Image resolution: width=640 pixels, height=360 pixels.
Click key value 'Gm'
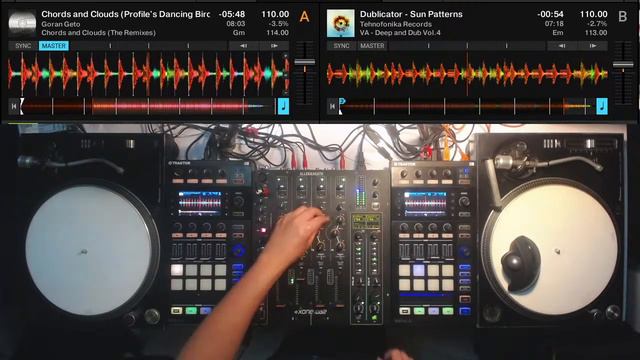point(239,33)
